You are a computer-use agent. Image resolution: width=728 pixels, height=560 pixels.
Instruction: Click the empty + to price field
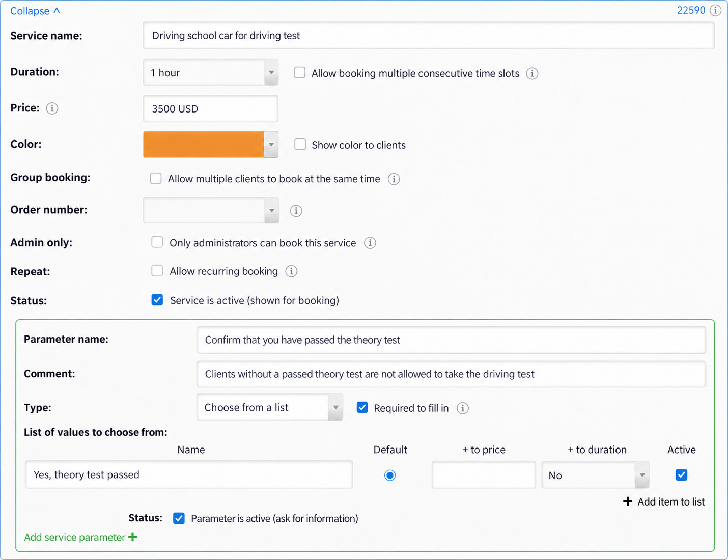click(x=484, y=475)
